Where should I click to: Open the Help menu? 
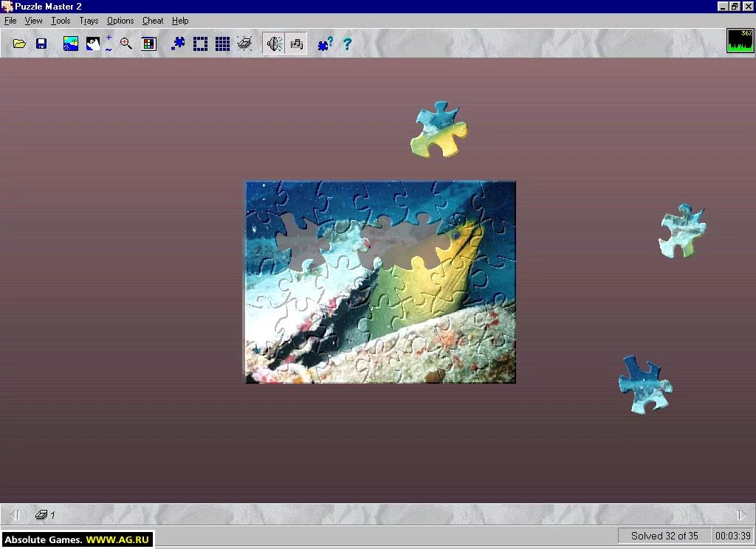coord(180,21)
